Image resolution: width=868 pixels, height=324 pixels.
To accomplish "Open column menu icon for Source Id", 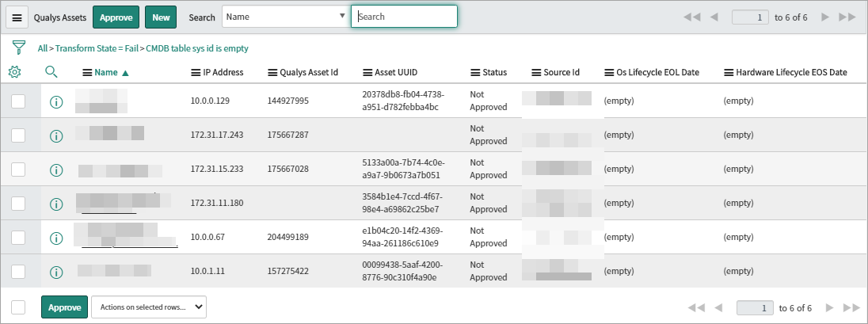I will point(536,73).
